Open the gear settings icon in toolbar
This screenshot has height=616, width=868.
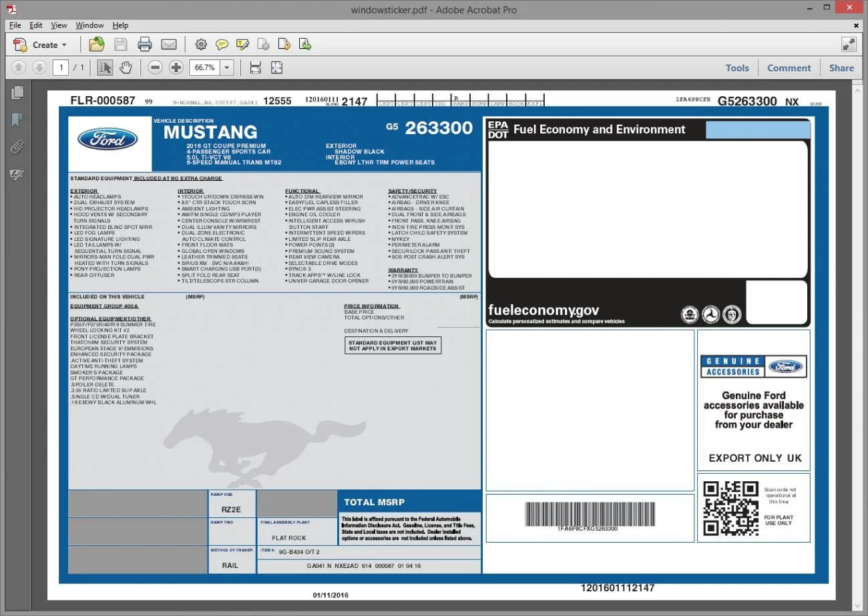pos(201,45)
